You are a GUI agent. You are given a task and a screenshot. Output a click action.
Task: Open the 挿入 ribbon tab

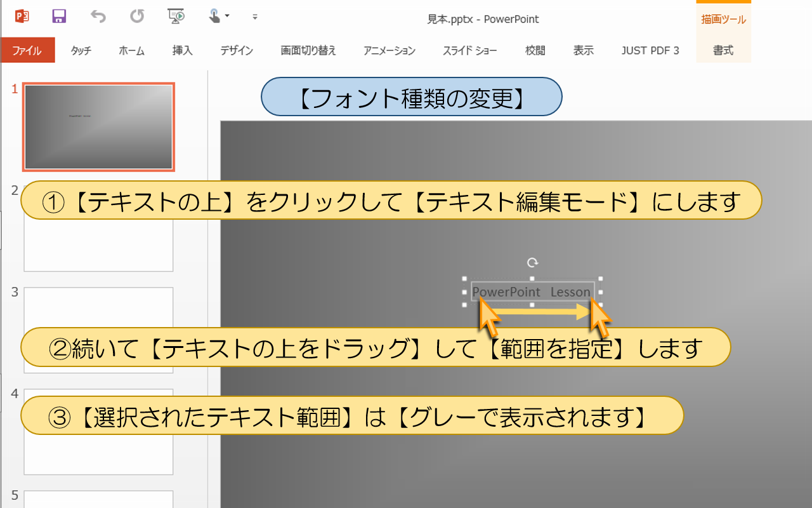point(183,51)
